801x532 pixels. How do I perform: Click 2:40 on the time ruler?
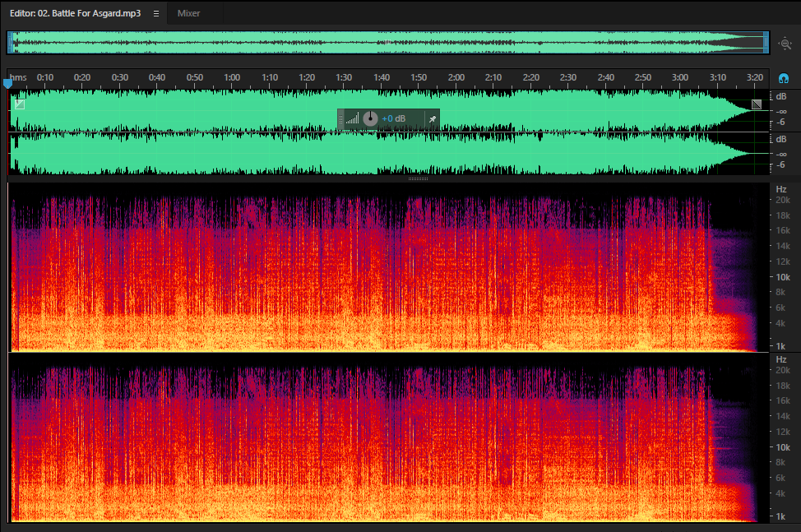coord(606,77)
